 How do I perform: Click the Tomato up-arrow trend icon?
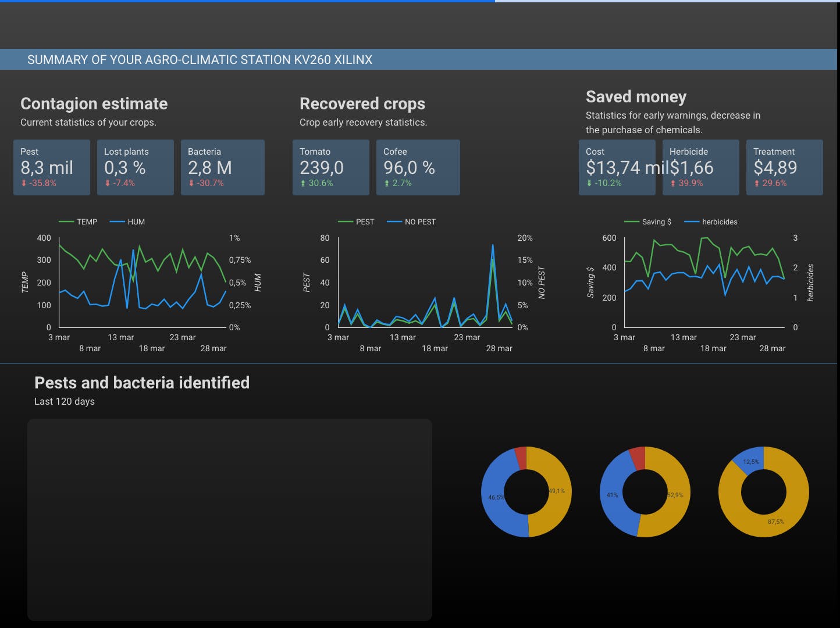(x=303, y=183)
